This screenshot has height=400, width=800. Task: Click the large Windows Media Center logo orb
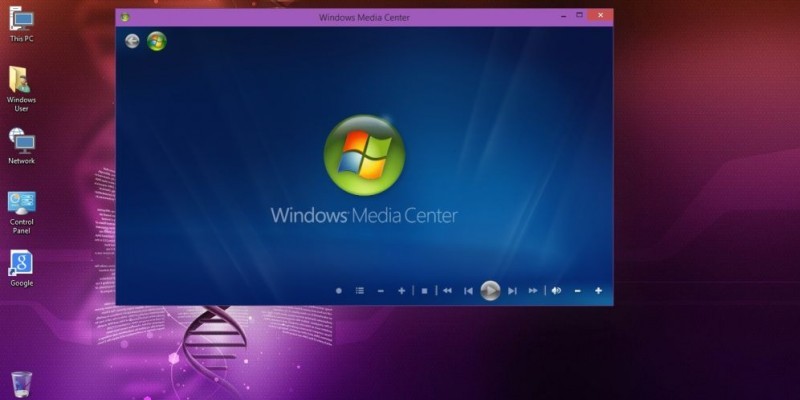pos(364,155)
